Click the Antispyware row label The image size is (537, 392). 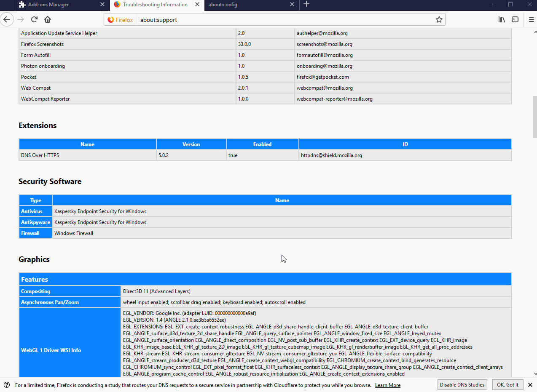[x=36, y=222]
